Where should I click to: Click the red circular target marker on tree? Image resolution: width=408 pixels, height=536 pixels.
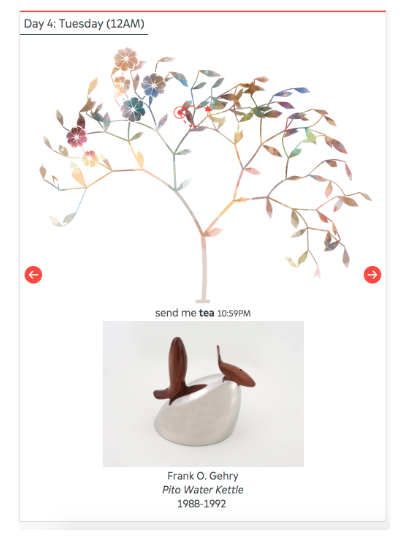pyautogui.click(x=179, y=112)
